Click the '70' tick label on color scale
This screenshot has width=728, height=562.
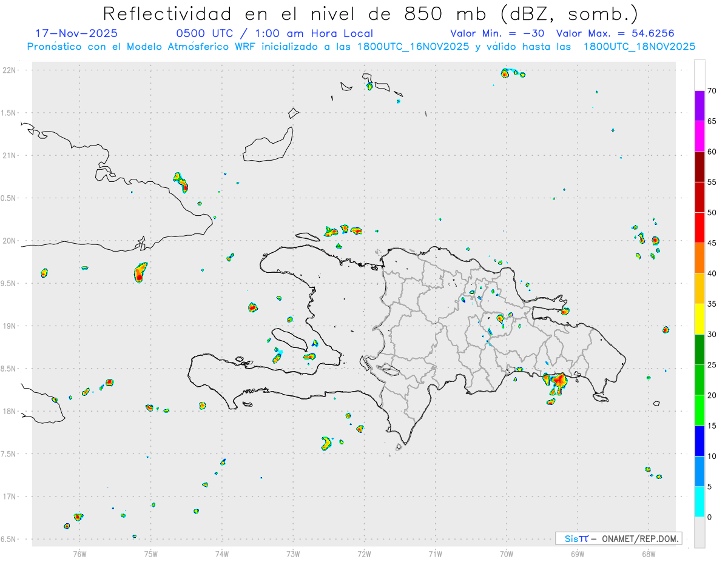pos(712,91)
